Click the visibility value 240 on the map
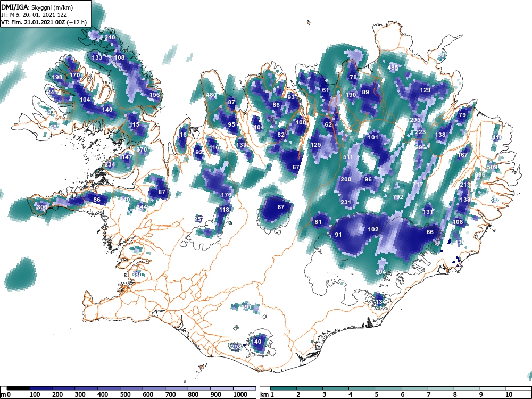This screenshot has height=399, width=532. click(110, 37)
